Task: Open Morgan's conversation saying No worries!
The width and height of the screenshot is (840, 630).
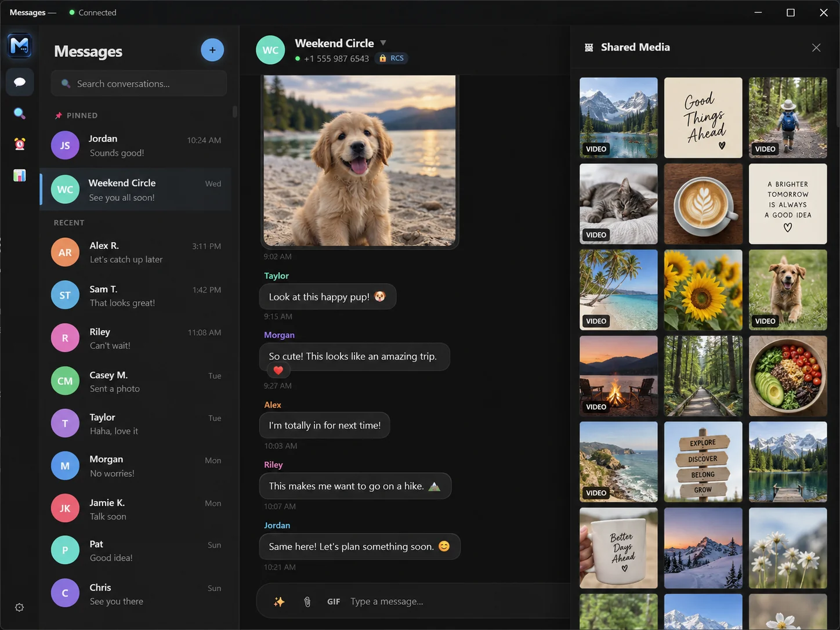Action: click(136, 466)
